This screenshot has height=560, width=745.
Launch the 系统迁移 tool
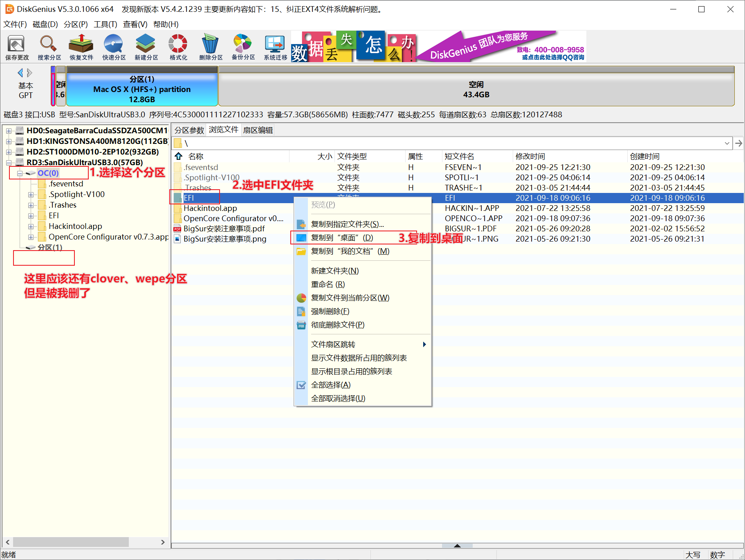(x=275, y=47)
